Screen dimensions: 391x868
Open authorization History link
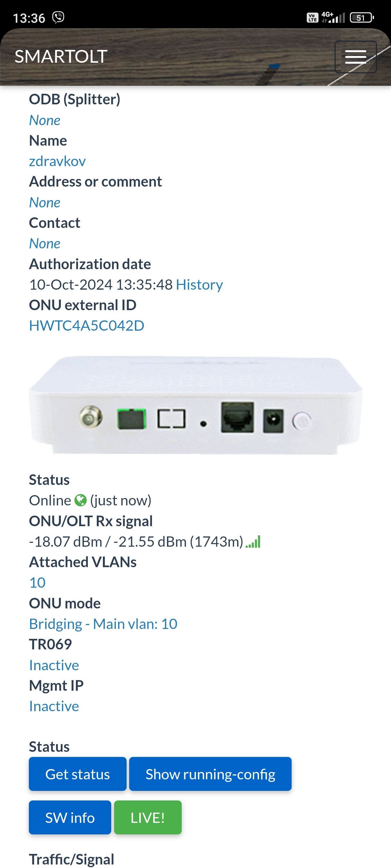(x=199, y=285)
